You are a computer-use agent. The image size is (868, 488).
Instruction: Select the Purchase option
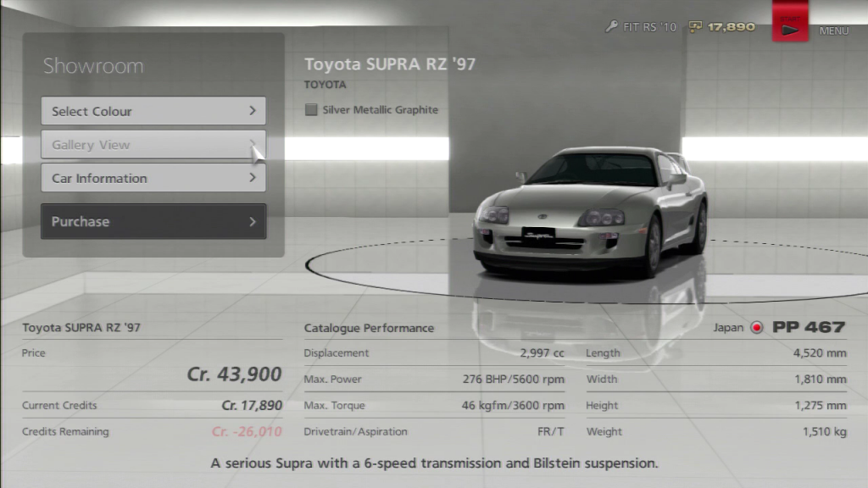153,221
